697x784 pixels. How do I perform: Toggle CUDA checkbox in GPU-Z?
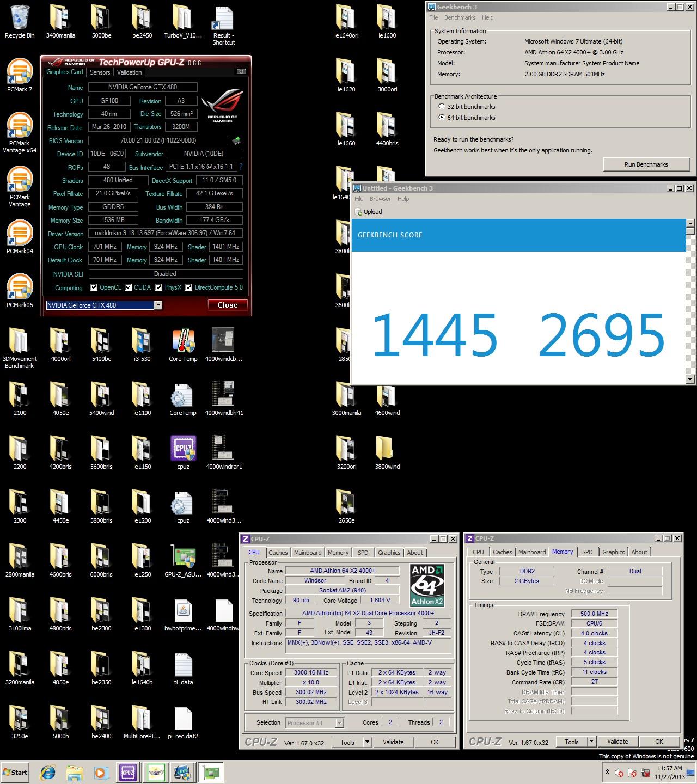tap(129, 287)
